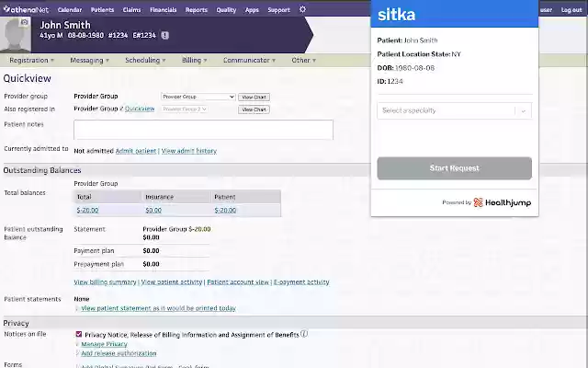
Task: Click View Chart for Provider Group 2
Action: [x=254, y=109]
